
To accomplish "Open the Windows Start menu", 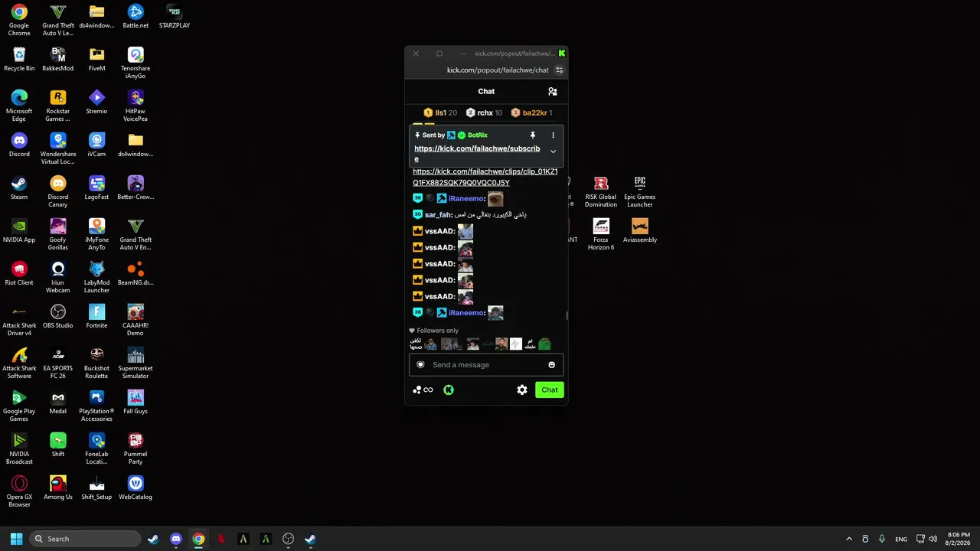I will [16, 539].
